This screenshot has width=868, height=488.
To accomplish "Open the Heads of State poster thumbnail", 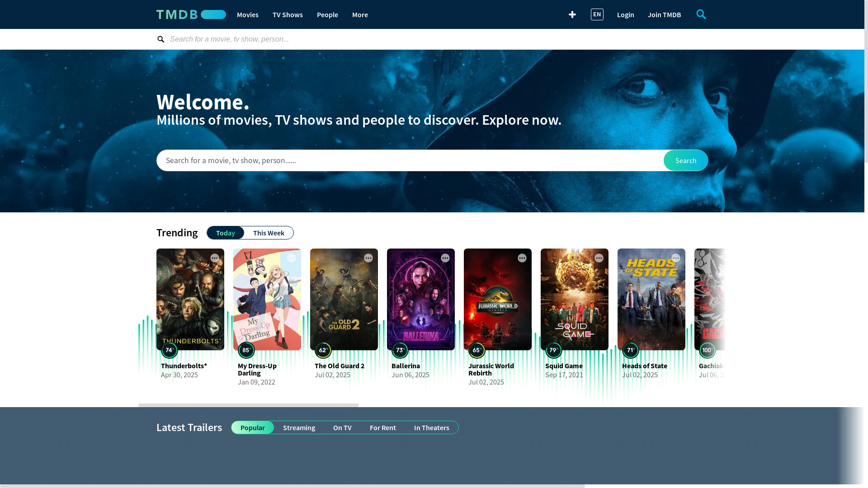I will [651, 299].
